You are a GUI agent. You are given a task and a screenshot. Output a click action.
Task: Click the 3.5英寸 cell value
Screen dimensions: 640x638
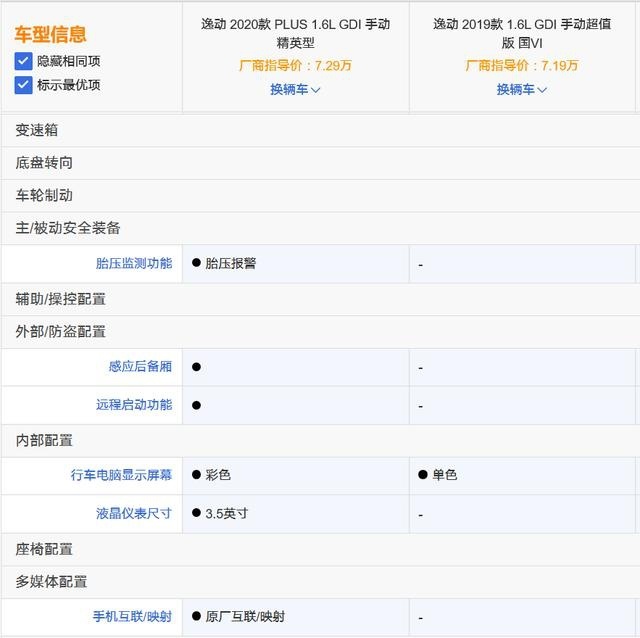[227, 514]
